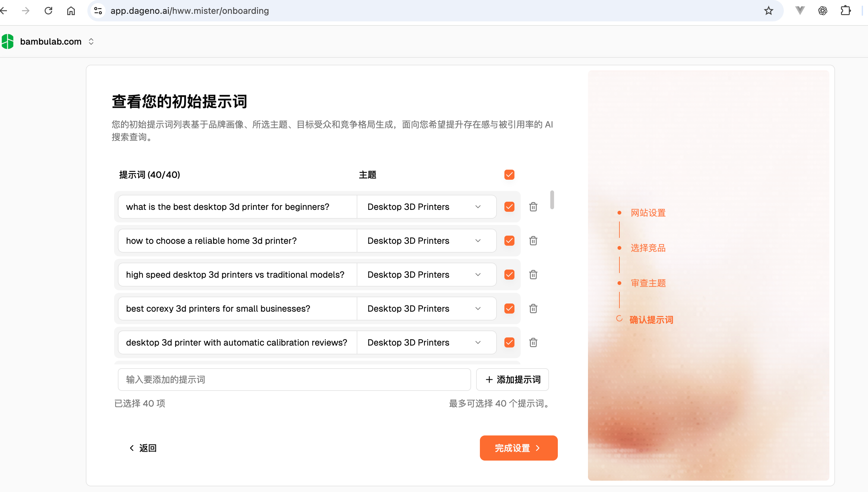868x492 pixels.
Task: Uncheck 'high speed desktop 3d printers vs traditional' prompt
Action: click(509, 274)
